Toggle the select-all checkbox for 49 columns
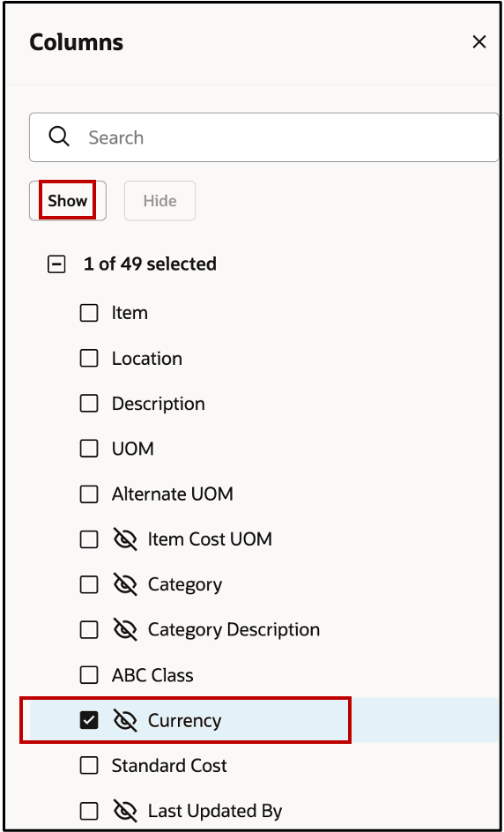 [56, 264]
